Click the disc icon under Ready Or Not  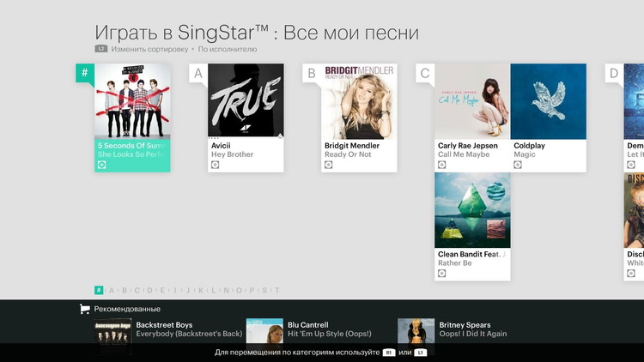point(329,165)
